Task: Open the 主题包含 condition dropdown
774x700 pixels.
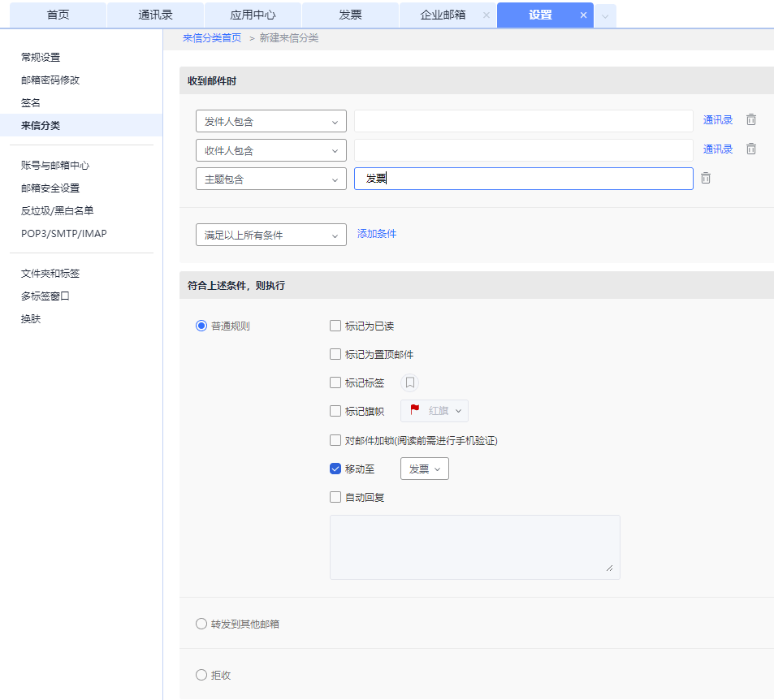Action: coord(270,178)
